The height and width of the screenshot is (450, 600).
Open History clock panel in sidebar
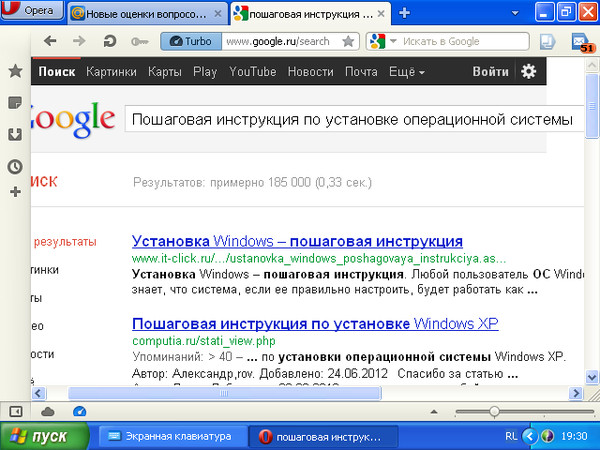tap(15, 167)
